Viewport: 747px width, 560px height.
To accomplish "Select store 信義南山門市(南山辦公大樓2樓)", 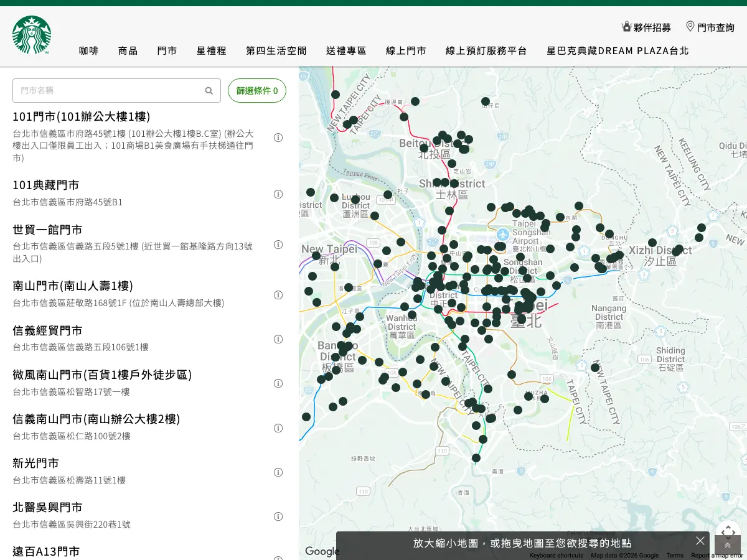I will (96, 419).
